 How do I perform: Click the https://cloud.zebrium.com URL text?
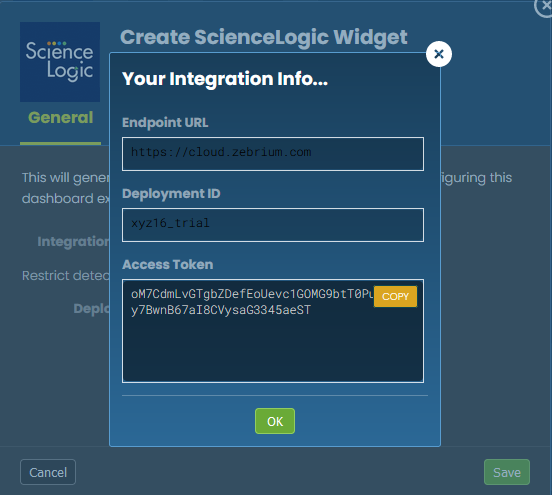(221, 152)
